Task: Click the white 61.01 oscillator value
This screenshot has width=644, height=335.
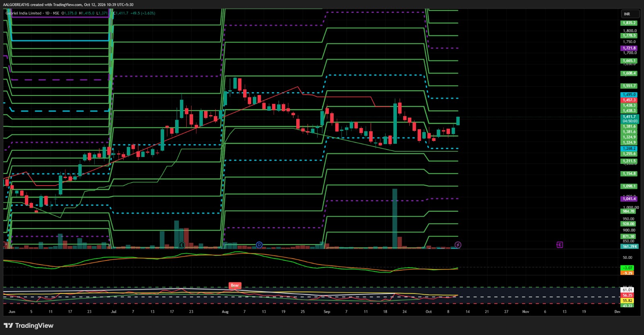Action: tap(627, 290)
